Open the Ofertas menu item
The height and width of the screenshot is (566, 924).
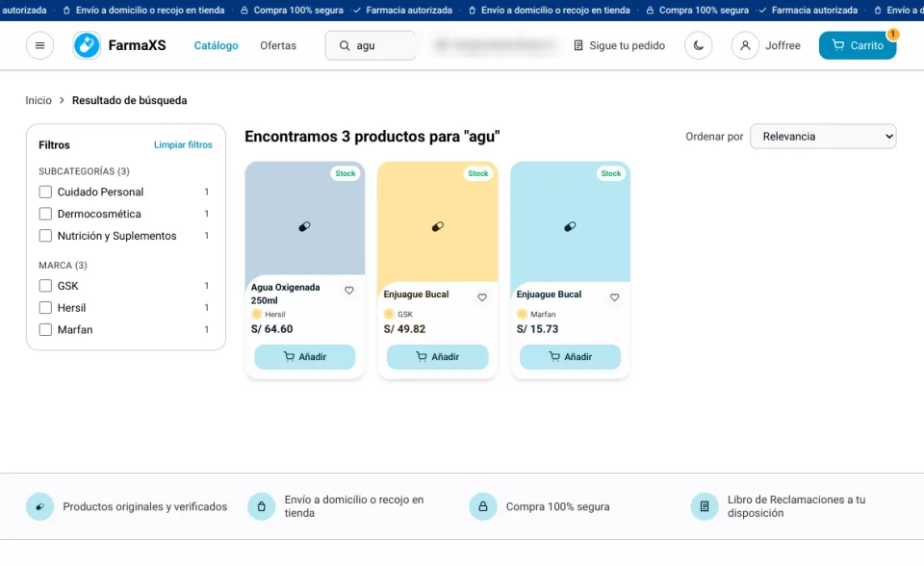[x=278, y=45]
